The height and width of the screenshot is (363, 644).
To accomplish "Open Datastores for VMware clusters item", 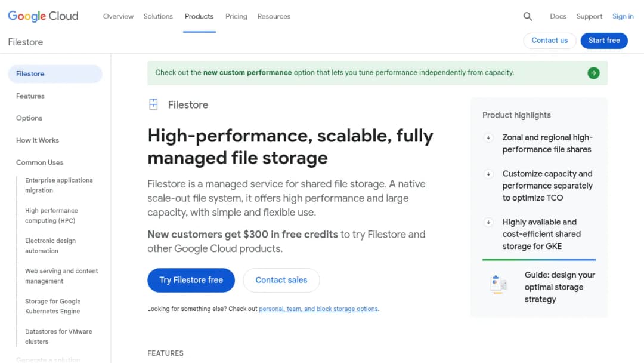I will (58, 336).
